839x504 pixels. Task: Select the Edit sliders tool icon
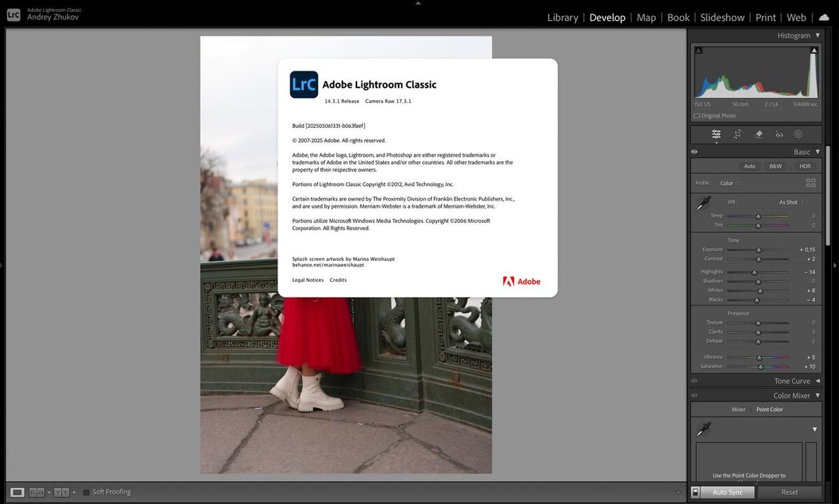[716, 134]
